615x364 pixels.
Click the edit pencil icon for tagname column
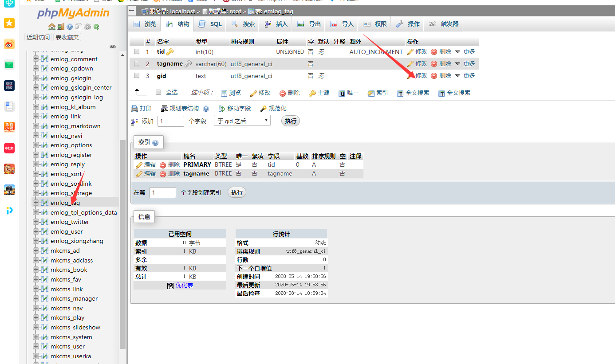[410, 64]
